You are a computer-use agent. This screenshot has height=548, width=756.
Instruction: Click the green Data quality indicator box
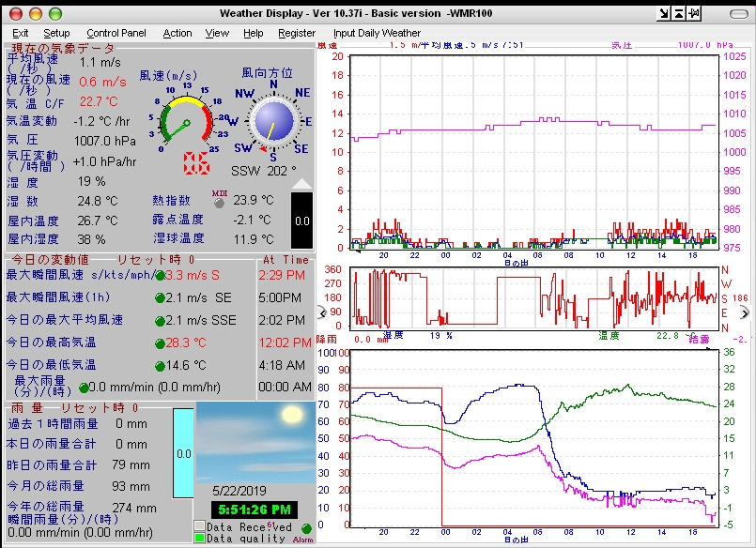click(200, 538)
